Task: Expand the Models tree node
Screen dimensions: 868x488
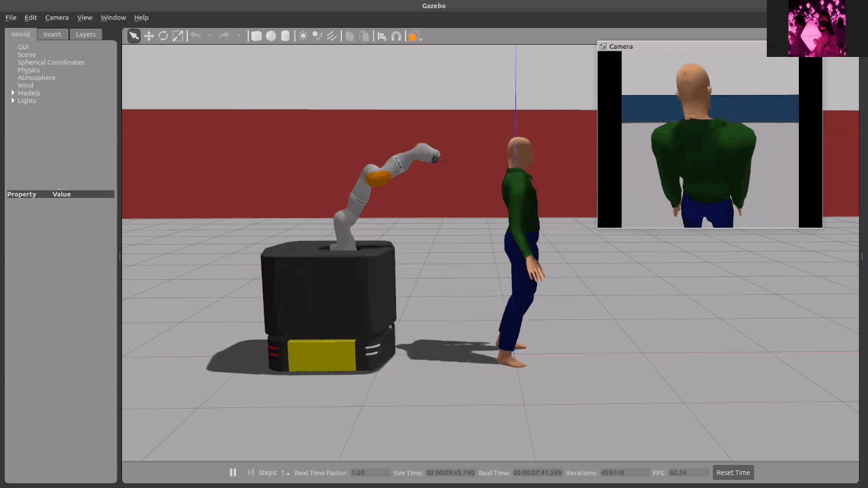Action: point(12,93)
